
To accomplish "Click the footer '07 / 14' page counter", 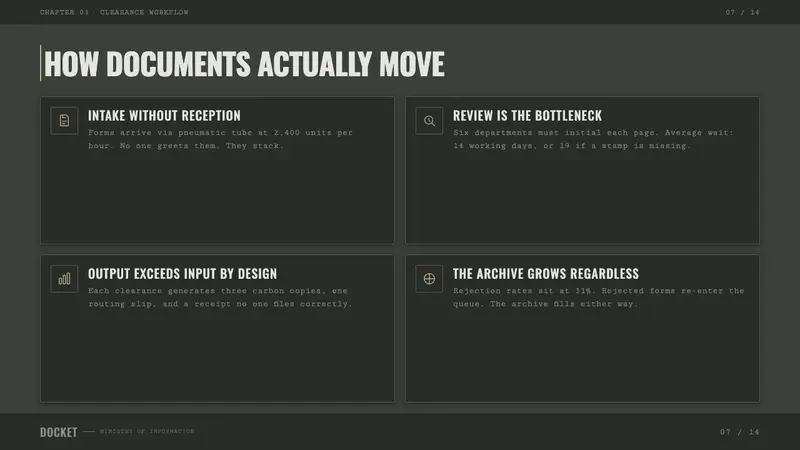I will tap(740, 432).
